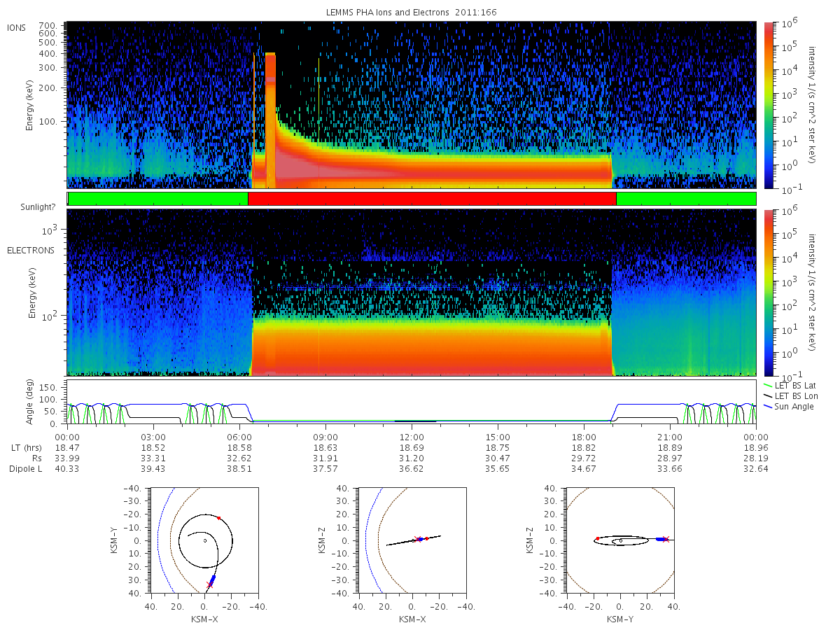Open the KSM-X versus KSM-Y orbit plot
Screen dimensions: 840x630
click(x=204, y=540)
